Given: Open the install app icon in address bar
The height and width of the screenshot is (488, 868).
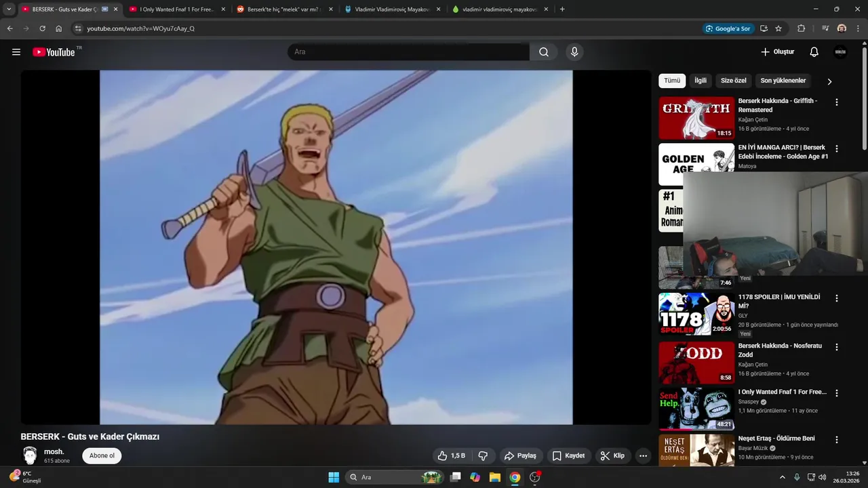Looking at the screenshot, I should coord(764,28).
